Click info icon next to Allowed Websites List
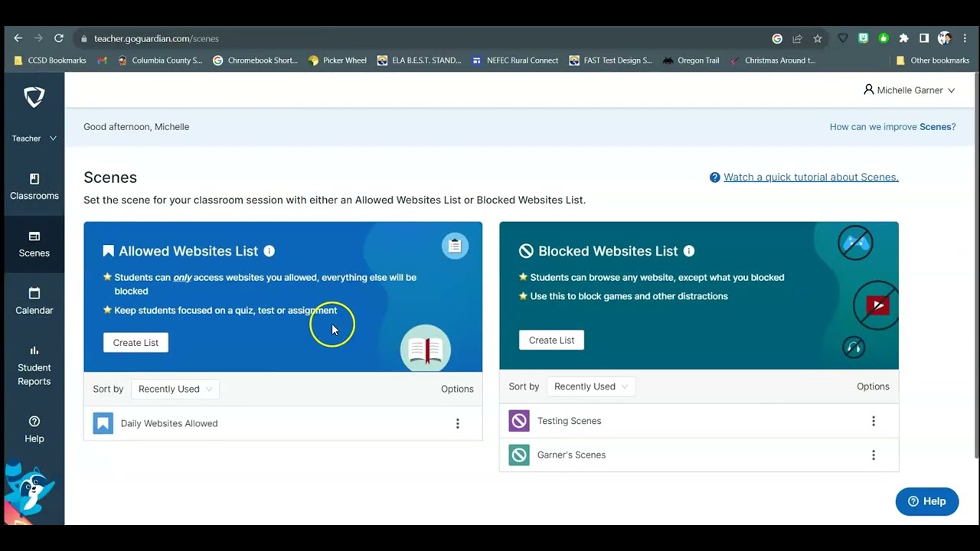 coord(269,251)
